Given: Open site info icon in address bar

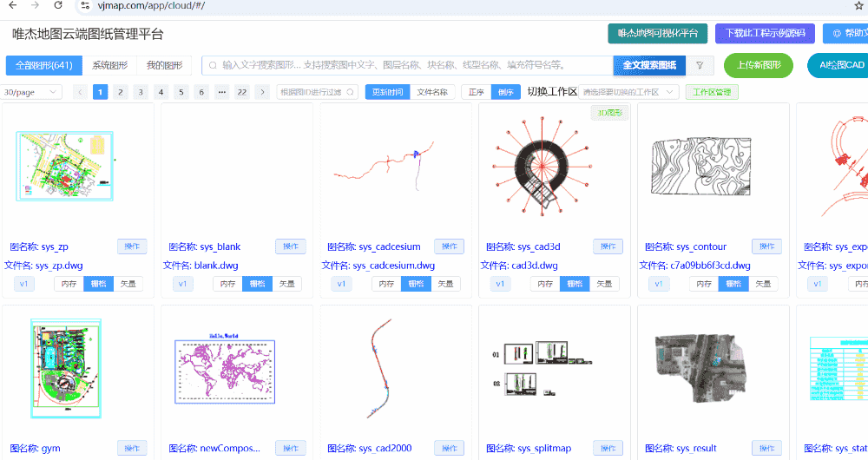Looking at the screenshot, I should [x=85, y=5].
